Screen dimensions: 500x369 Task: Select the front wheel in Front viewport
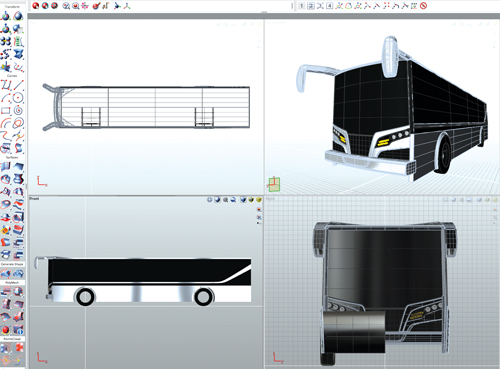click(85, 296)
